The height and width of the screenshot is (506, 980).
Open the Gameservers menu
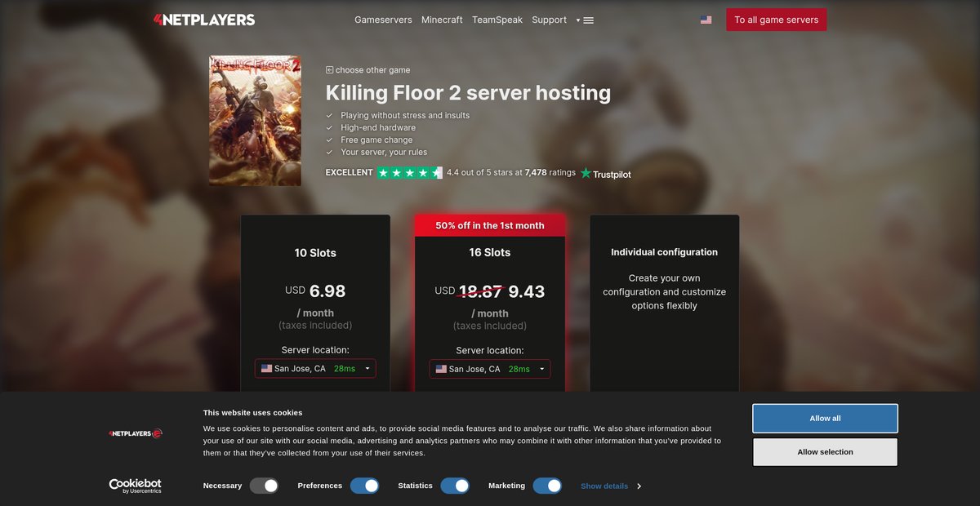383,20
